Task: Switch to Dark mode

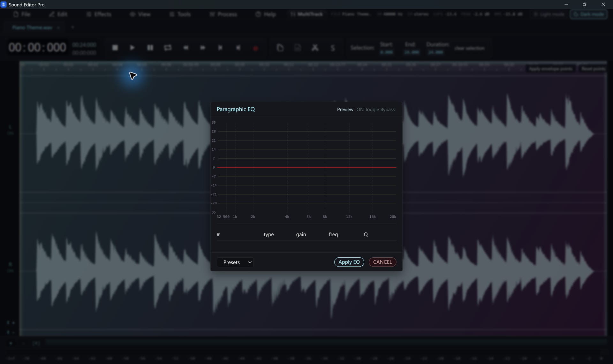Action: click(x=589, y=14)
